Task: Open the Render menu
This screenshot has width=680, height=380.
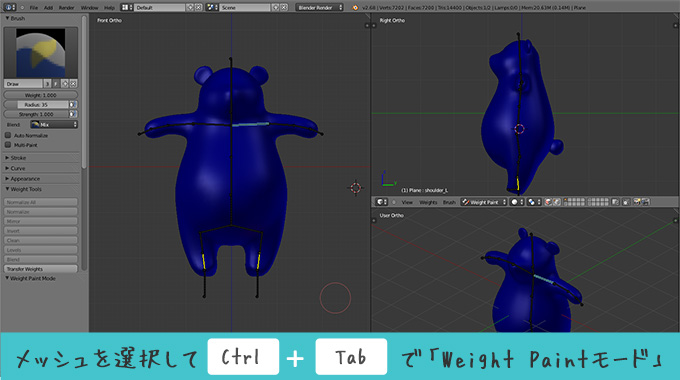Action: (x=66, y=8)
